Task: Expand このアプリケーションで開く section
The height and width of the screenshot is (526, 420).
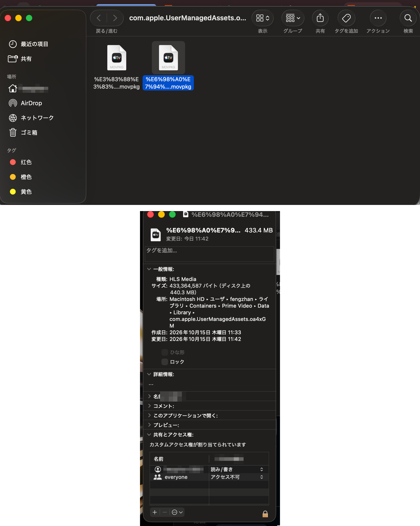Action: click(149, 416)
